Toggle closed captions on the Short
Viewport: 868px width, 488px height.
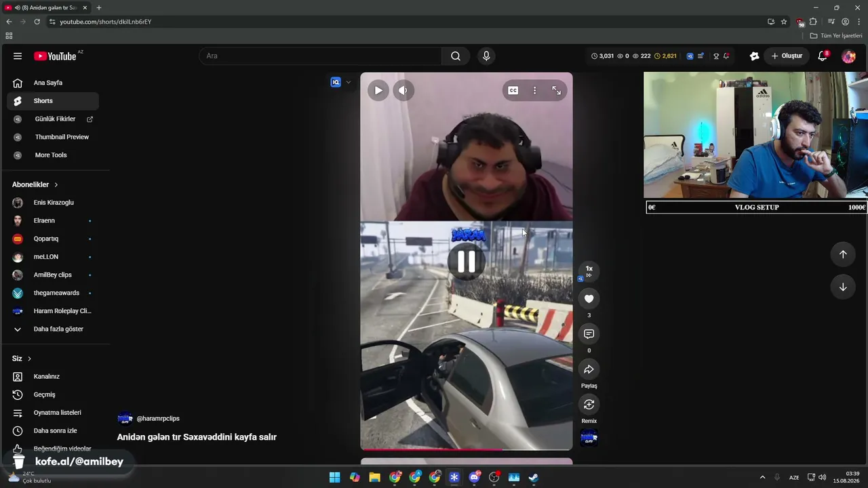pos(513,90)
